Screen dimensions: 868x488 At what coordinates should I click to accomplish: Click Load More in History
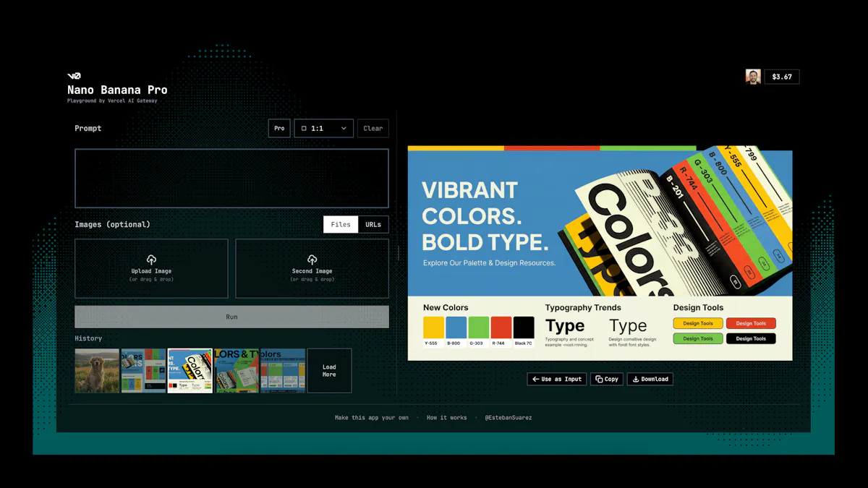click(329, 371)
